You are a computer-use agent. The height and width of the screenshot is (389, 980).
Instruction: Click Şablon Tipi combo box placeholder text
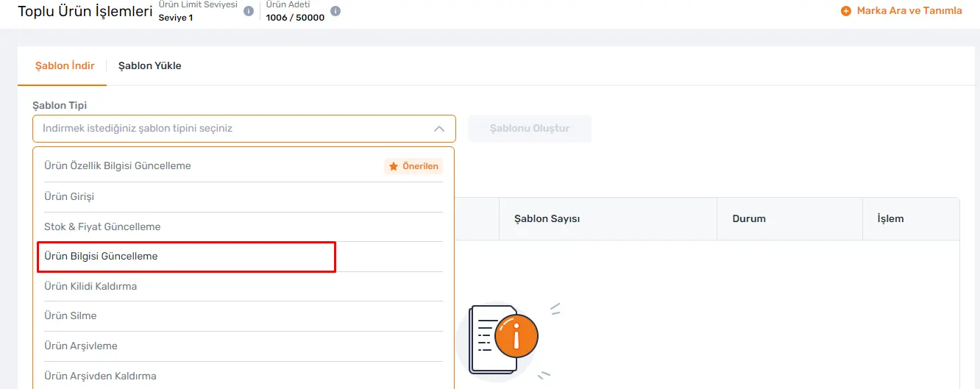coord(138,128)
